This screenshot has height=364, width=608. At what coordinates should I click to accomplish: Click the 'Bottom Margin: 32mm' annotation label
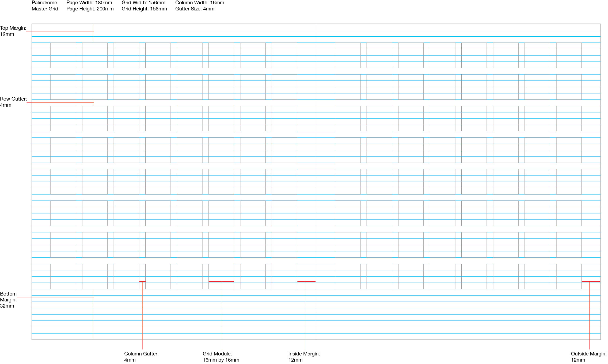8,300
